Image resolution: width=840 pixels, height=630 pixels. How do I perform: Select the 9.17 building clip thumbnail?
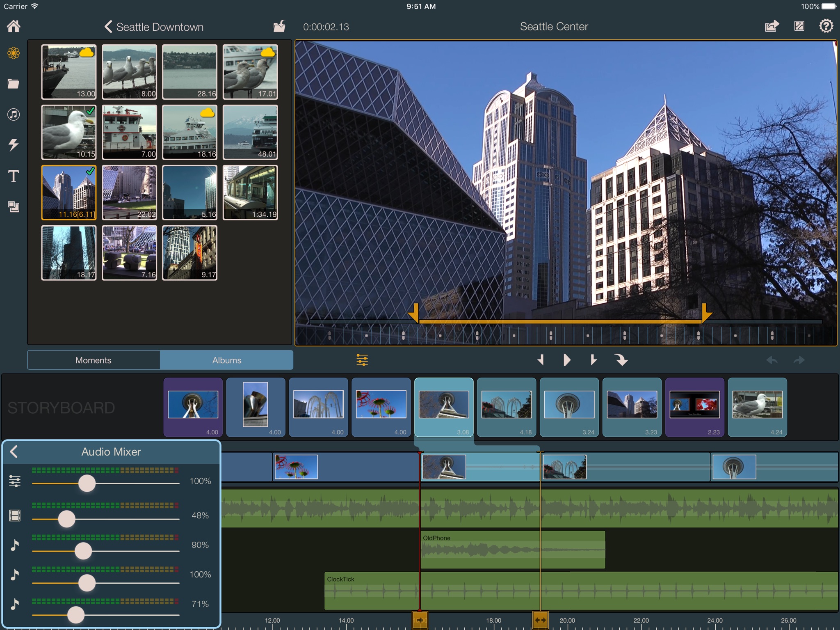click(x=189, y=253)
